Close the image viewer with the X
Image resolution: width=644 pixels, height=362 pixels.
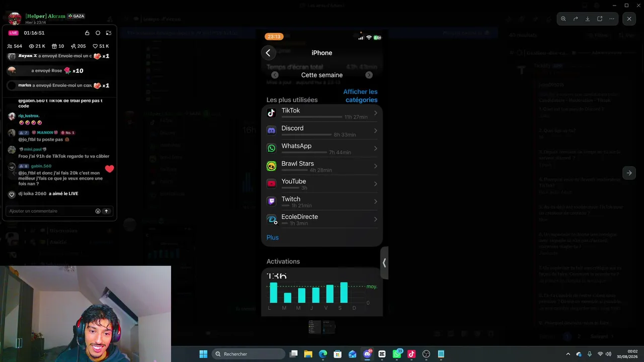click(x=629, y=19)
